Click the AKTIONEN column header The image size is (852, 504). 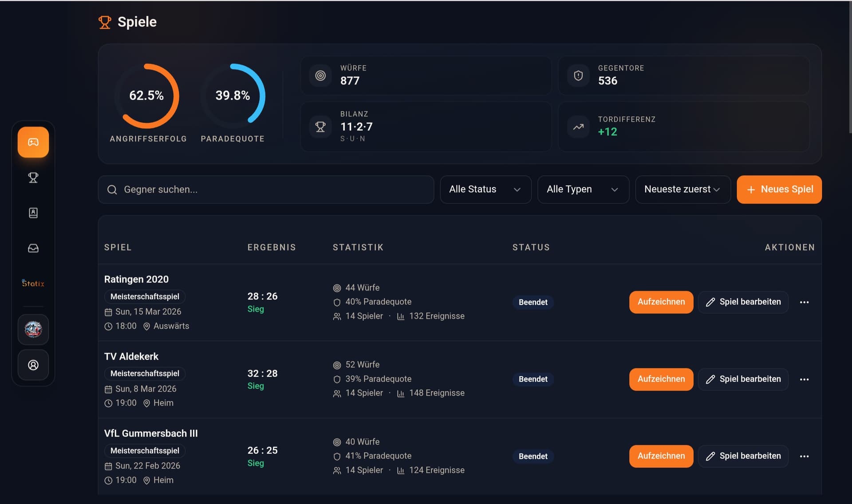(x=790, y=248)
